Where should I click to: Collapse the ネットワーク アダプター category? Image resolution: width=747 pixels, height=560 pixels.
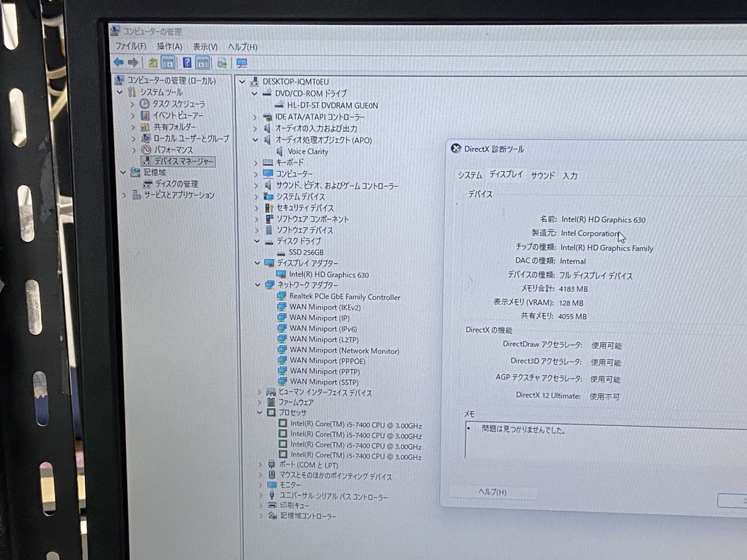(x=258, y=285)
